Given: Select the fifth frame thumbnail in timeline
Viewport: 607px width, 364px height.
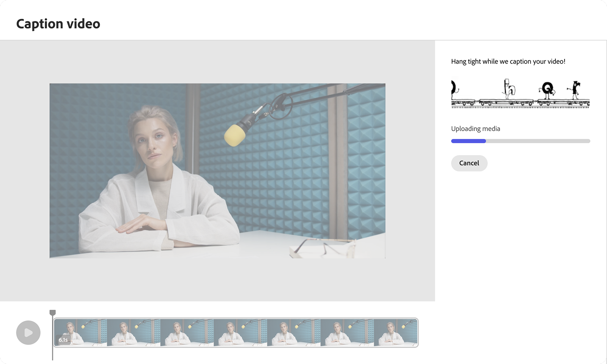Looking at the screenshot, I should [x=294, y=333].
